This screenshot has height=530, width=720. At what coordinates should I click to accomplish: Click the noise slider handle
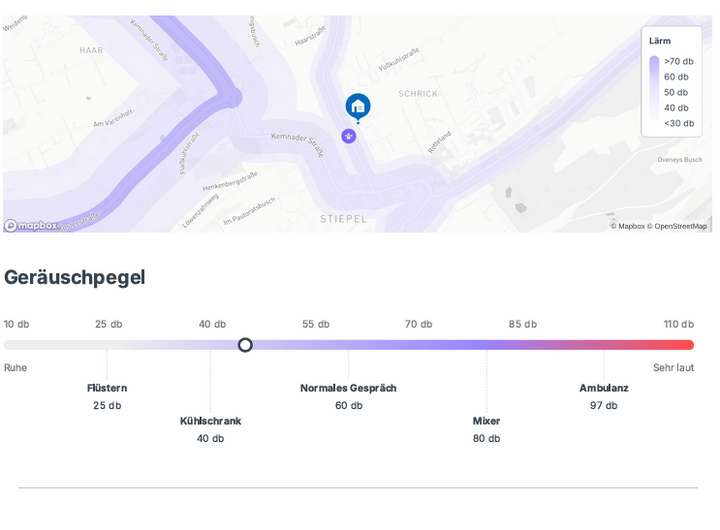click(x=245, y=345)
